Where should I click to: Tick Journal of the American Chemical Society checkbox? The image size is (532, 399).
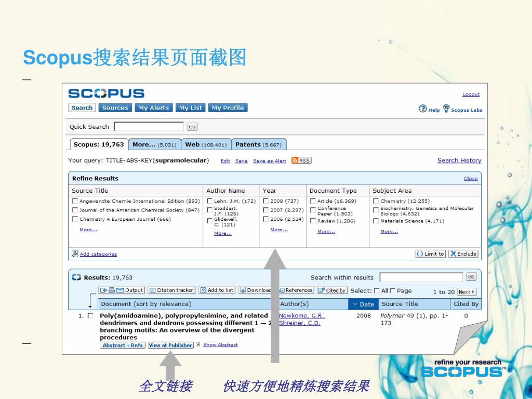point(75,210)
